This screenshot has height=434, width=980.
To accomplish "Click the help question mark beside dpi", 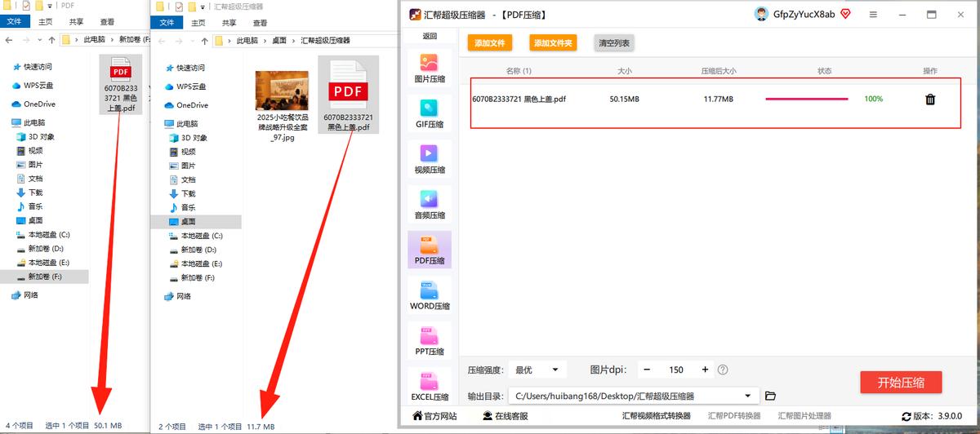I will pyautogui.click(x=722, y=370).
